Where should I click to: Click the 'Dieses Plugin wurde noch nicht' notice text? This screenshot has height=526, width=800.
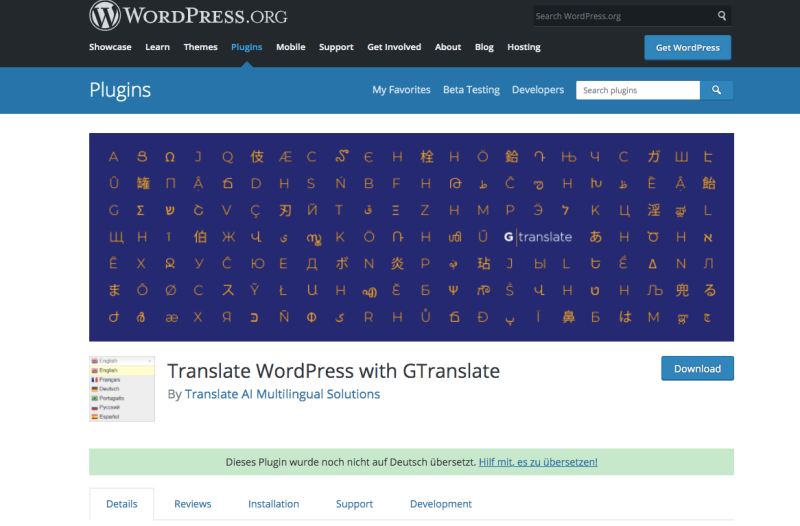point(351,462)
